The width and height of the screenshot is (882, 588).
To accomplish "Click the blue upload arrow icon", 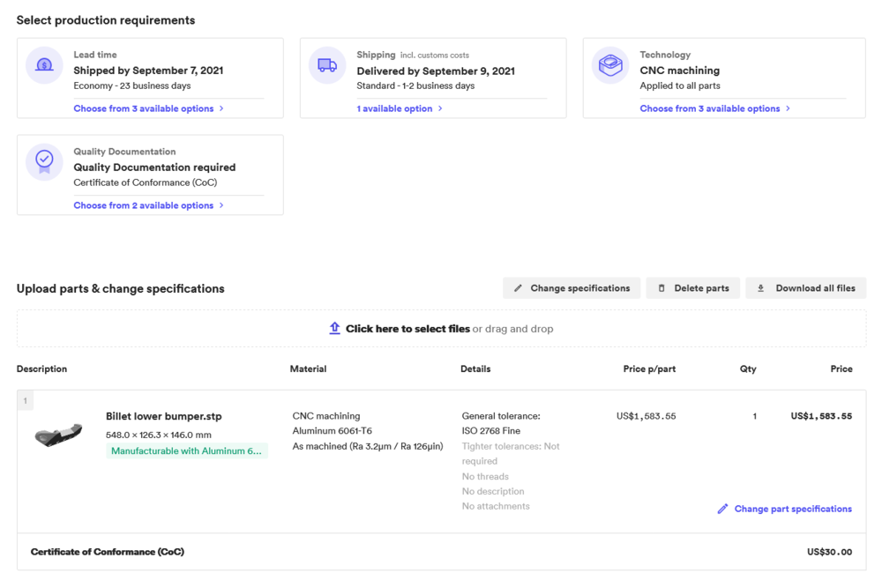I will coord(334,328).
